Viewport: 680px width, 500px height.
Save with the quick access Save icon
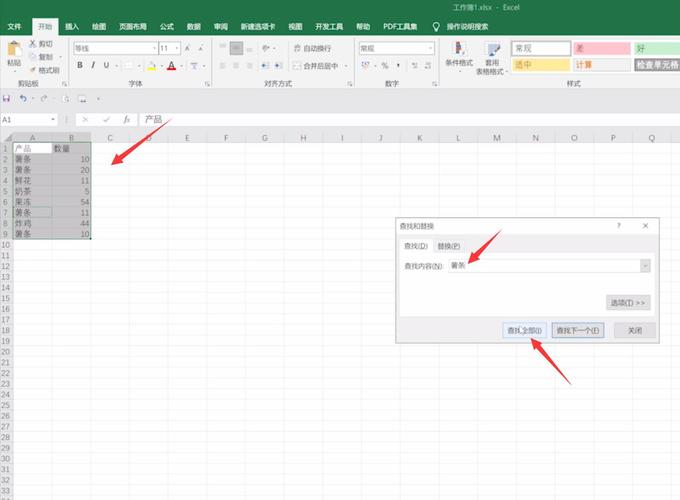[x=7, y=98]
